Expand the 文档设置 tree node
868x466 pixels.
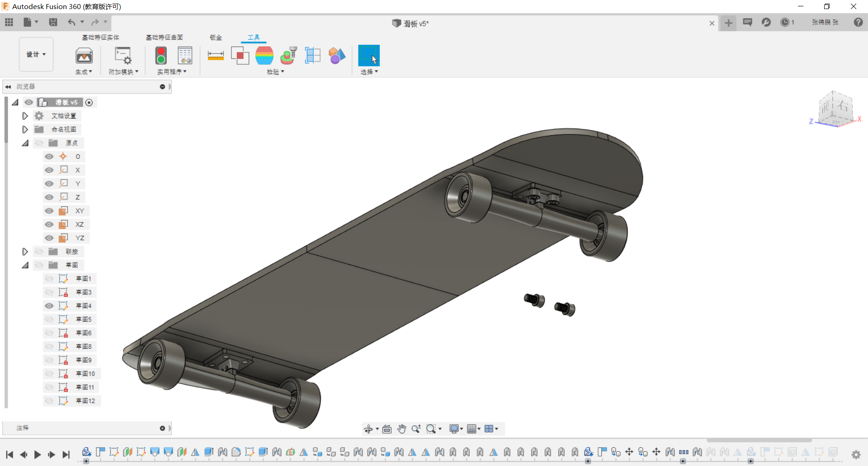tap(25, 116)
